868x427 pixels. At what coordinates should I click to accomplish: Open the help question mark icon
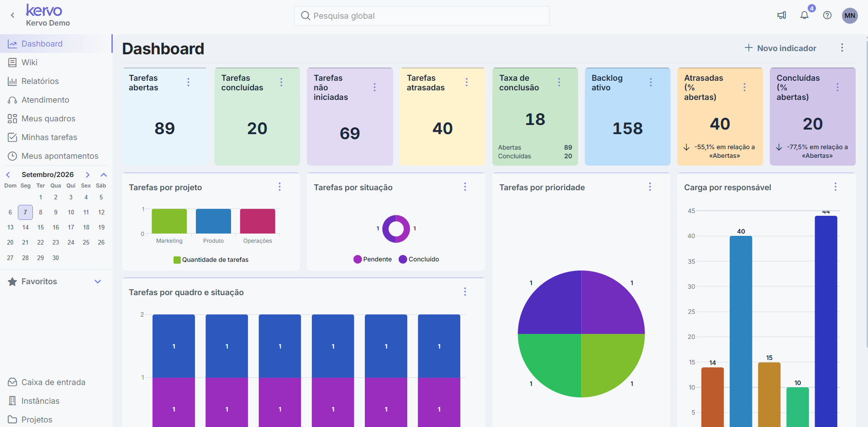[827, 15]
